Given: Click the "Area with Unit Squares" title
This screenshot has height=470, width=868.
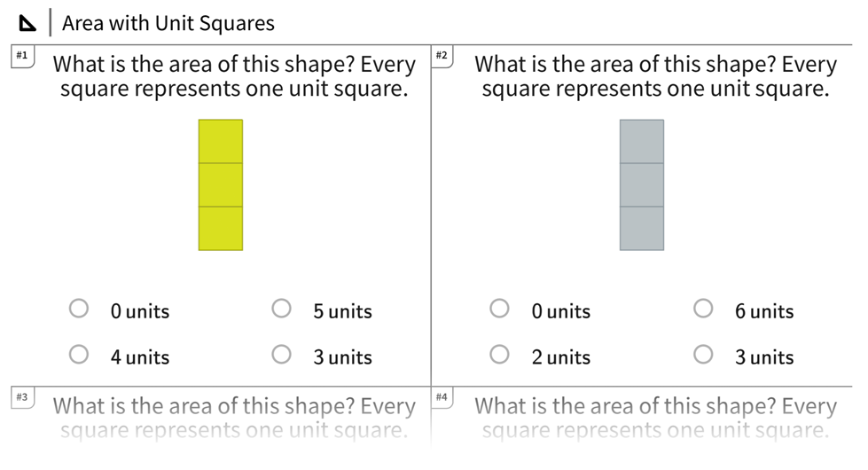Looking at the screenshot, I should click(168, 24).
